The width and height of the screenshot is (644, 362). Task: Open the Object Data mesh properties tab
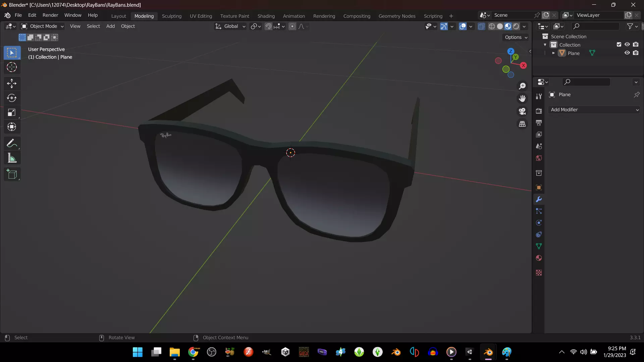click(x=539, y=246)
